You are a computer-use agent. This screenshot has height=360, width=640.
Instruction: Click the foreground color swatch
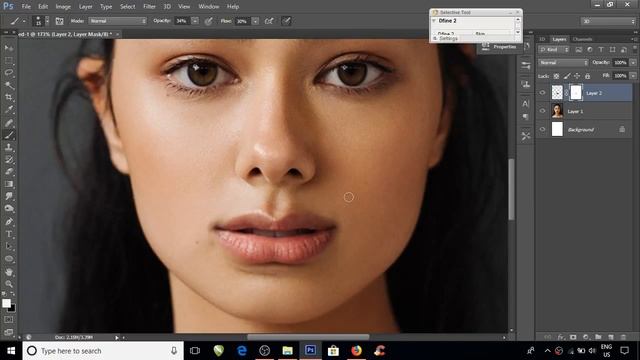point(6,303)
